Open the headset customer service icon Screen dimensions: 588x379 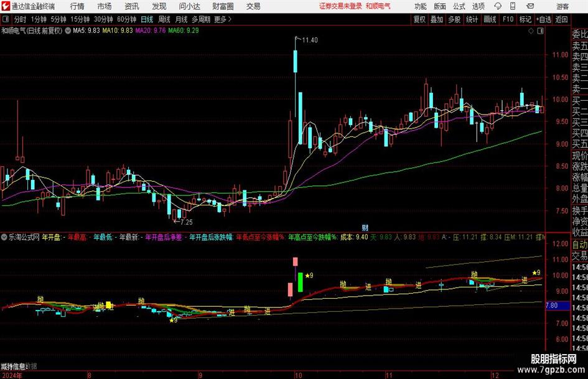498,6
